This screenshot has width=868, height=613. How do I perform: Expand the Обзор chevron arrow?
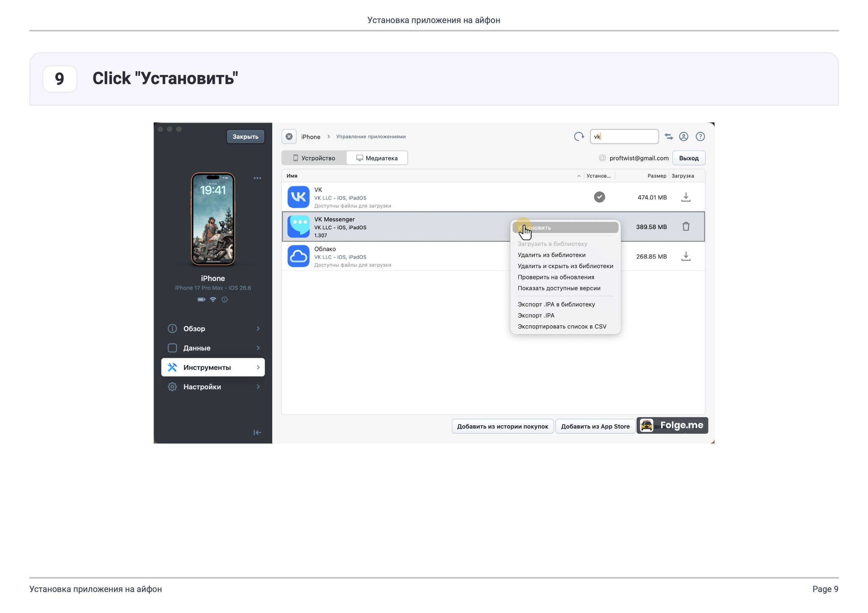[x=258, y=328]
